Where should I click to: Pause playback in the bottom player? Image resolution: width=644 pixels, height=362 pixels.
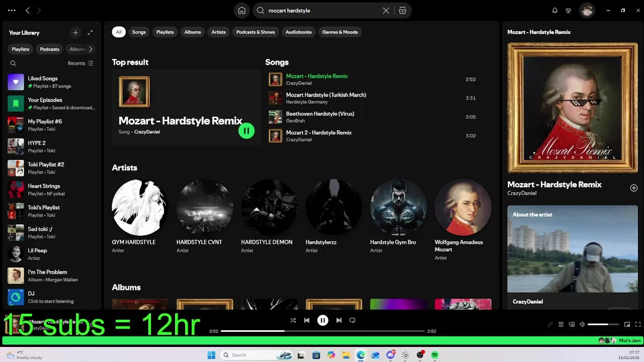pyautogui.click(x=323, y=320)
